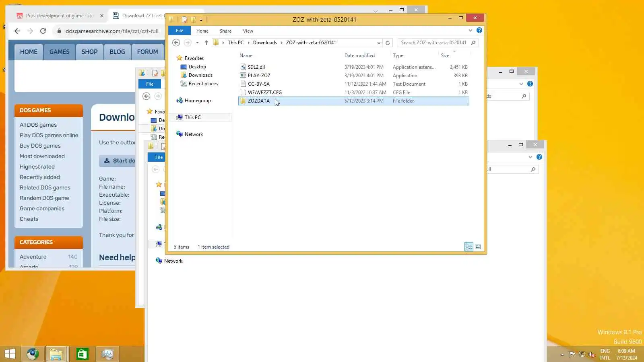Click the New folder icon in ZOZ-with-zeta title bar
Viewport: 644px width, 362px height.
193,19
